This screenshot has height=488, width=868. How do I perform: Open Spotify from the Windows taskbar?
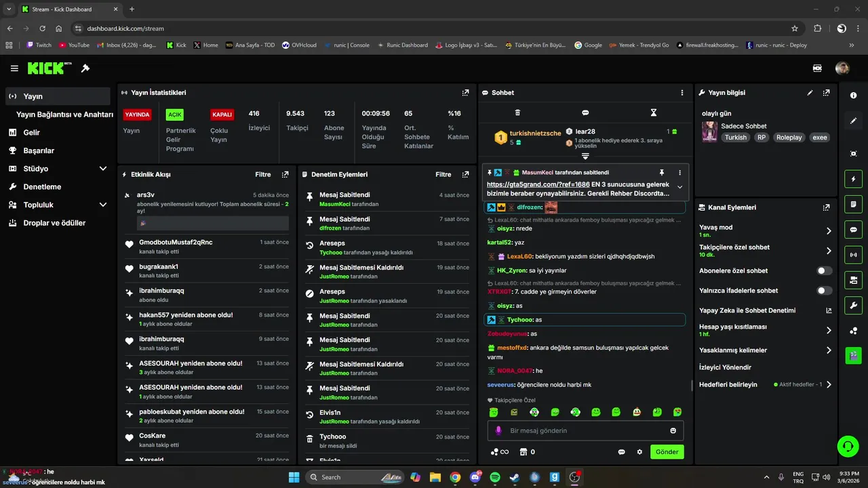(495, 477)
